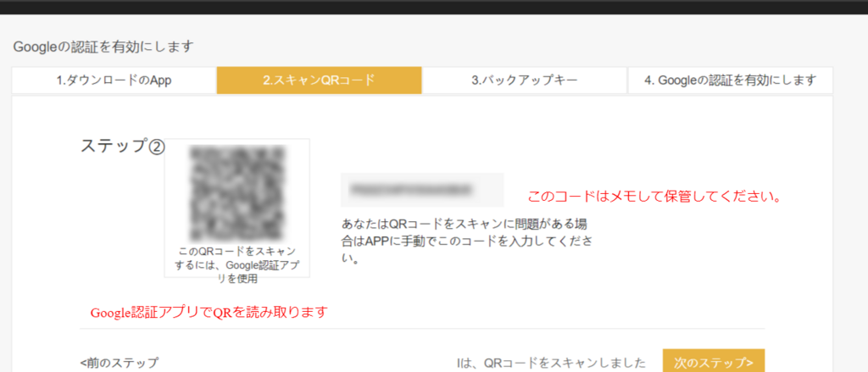868x372 pixels.
Task: Go back via the <前のステップ link
Action: pos(119,363)
